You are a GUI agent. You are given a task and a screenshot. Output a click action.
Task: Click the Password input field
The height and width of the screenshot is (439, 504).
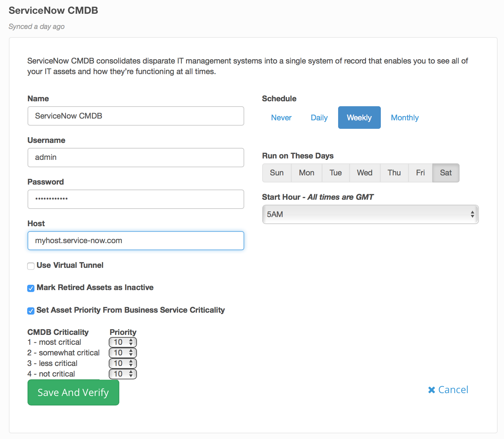pos(136,199)
